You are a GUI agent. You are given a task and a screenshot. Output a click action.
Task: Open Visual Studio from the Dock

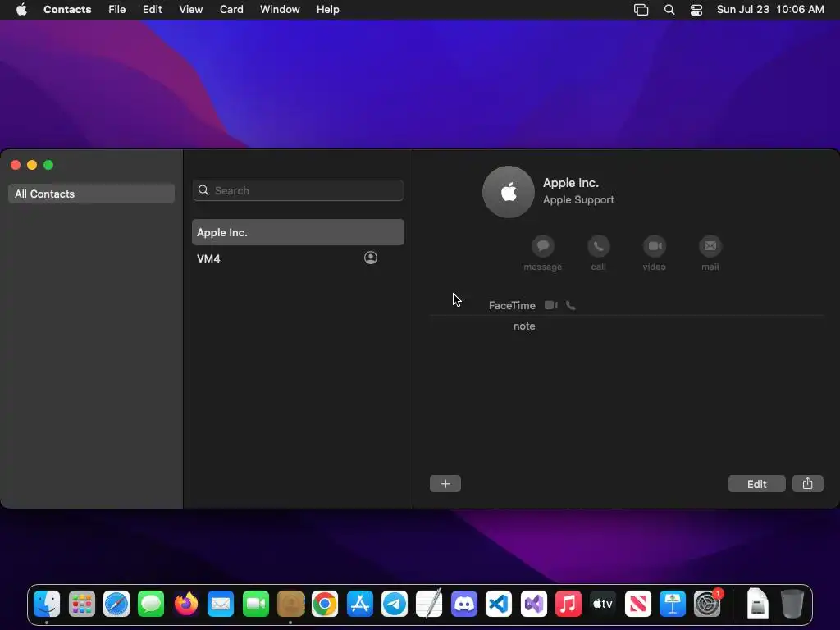coord(533,604)
